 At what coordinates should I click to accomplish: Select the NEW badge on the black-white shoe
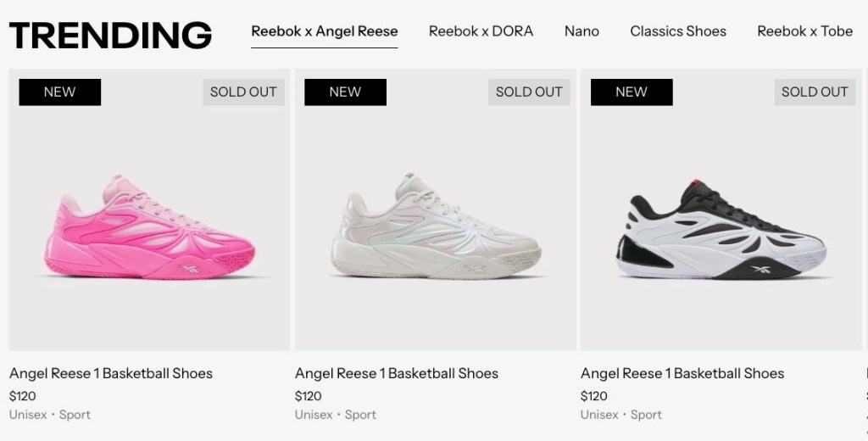(x=632, y=92)
